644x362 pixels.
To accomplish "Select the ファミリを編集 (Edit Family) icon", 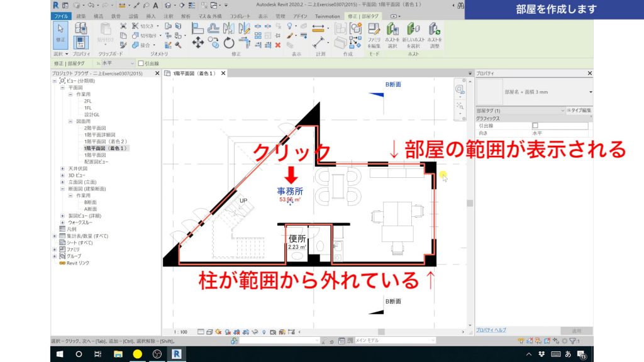I will pyautogui.click(x=374, y=30).
